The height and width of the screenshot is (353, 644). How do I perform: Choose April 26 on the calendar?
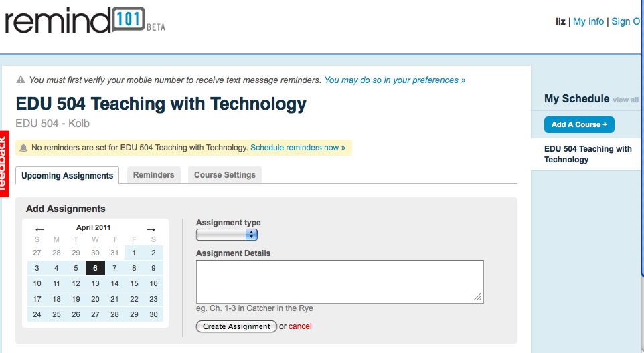(x=76, y=314)
